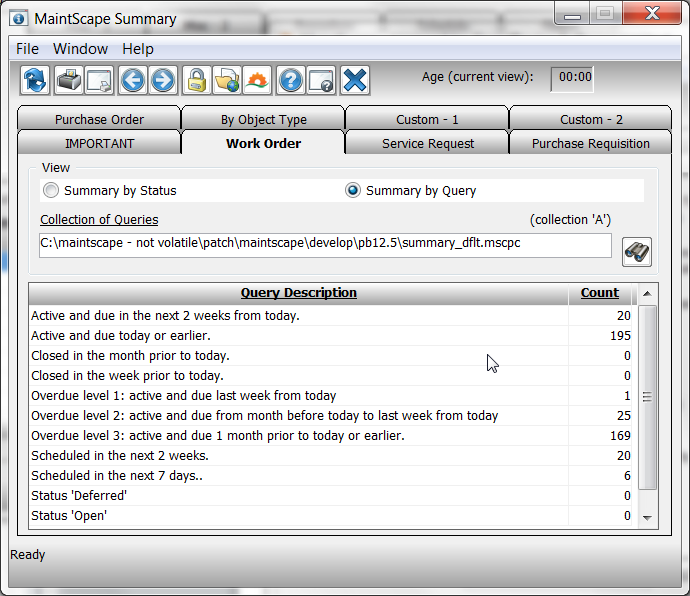This screenshot has width=690, height=596.
Task: Click the count value 169
Action: (620, 436)
